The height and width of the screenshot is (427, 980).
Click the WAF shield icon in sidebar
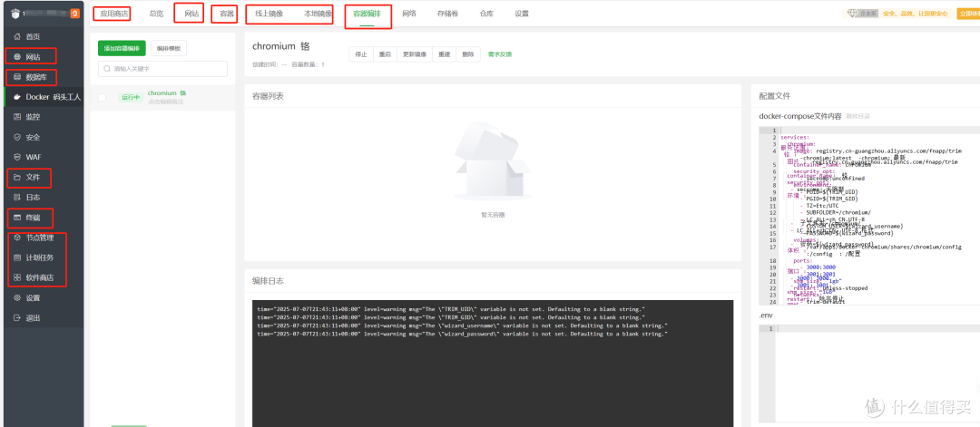[17, 158]
